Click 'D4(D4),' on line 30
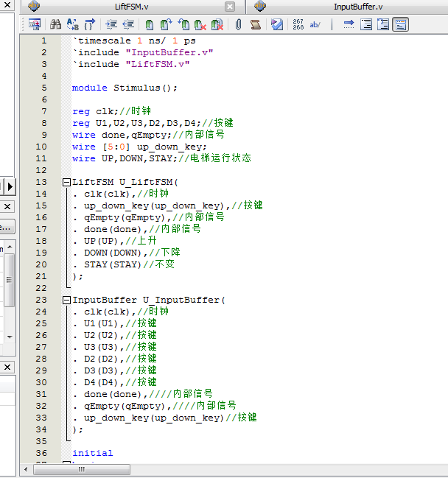Screen dimensions: 448x478 (104, 382)
